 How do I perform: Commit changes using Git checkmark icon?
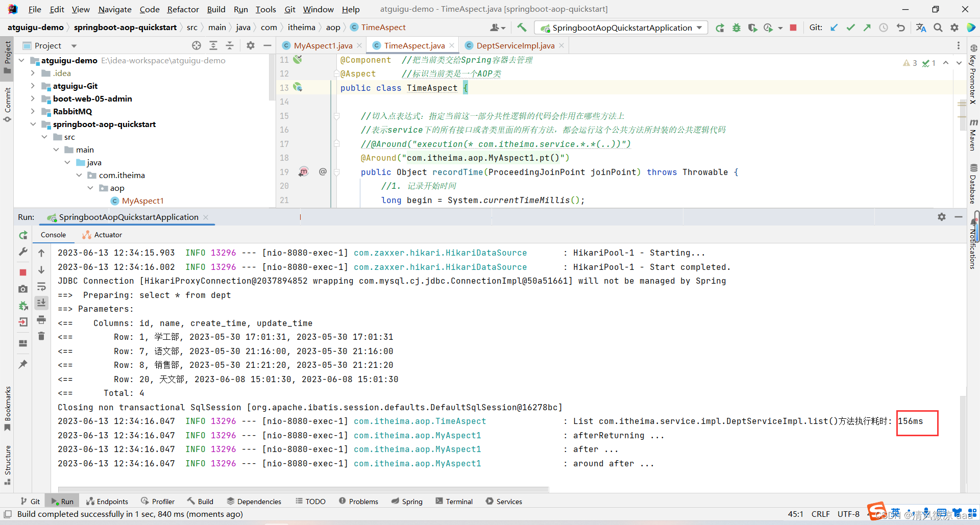pyautogui.click(x=850, y=28)
